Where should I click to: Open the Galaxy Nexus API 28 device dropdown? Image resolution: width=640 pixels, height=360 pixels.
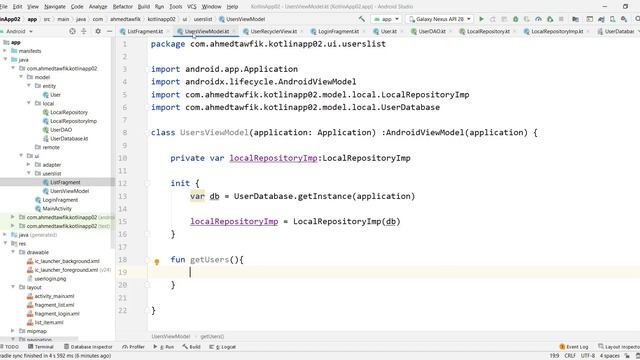pos(440,19)
